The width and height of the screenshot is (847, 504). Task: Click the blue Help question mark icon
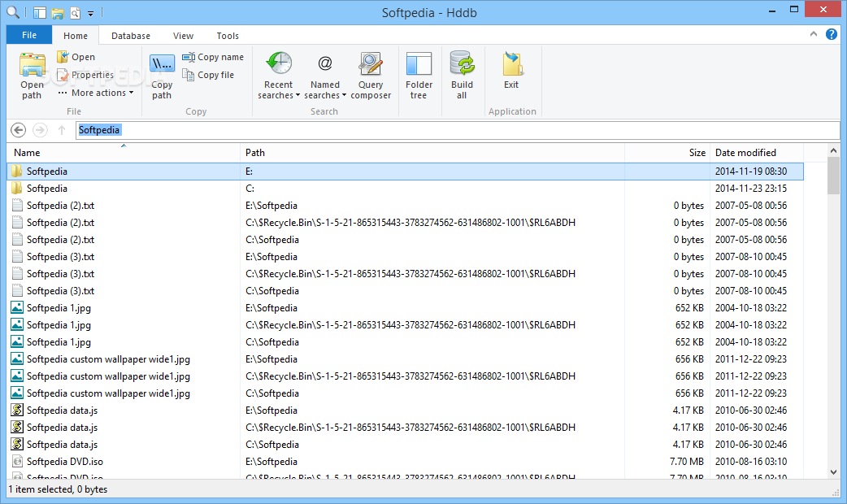pos(832,35)
